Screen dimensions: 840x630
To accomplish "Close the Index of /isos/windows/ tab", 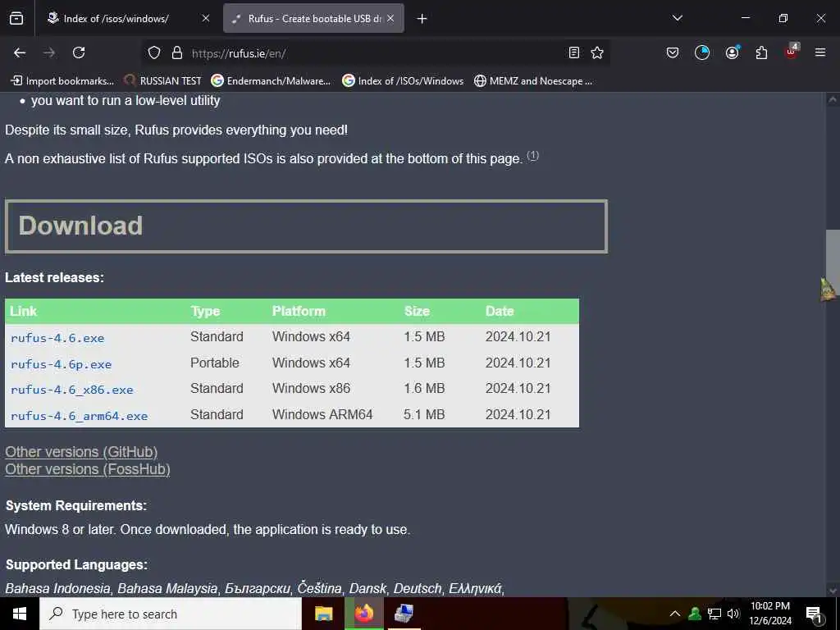I will [206, 18].
